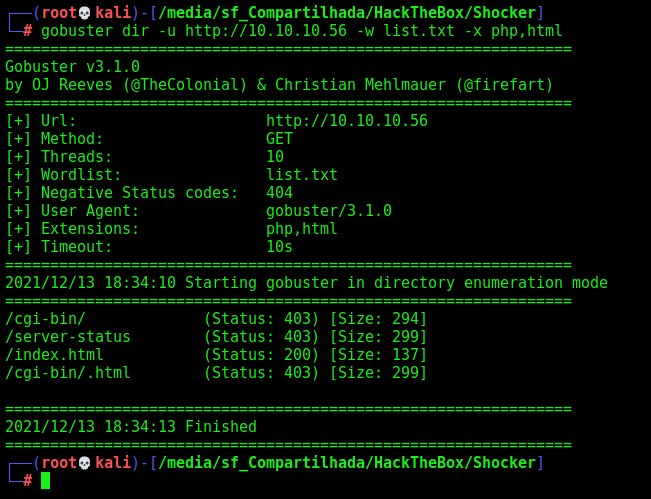
Task: Click the Size: 137 text
Action: (378, 355)
